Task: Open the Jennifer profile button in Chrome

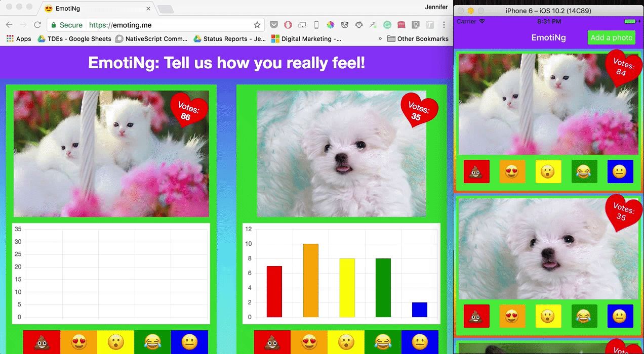Action: [x=435, y=7]
